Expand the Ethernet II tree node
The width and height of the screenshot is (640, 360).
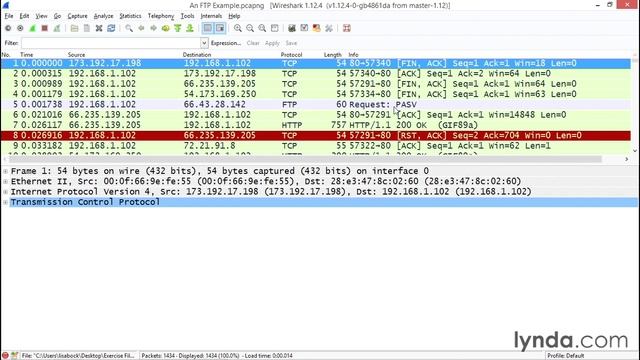(5, 181)
